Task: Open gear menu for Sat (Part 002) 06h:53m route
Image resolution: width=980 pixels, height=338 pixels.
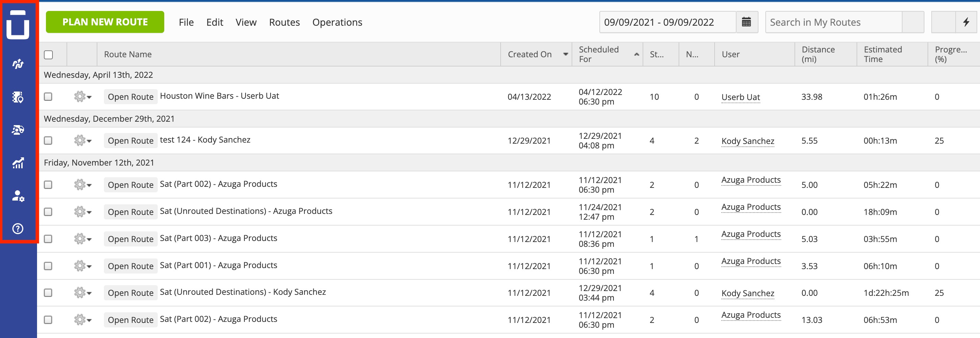Action: coord(83,320)
